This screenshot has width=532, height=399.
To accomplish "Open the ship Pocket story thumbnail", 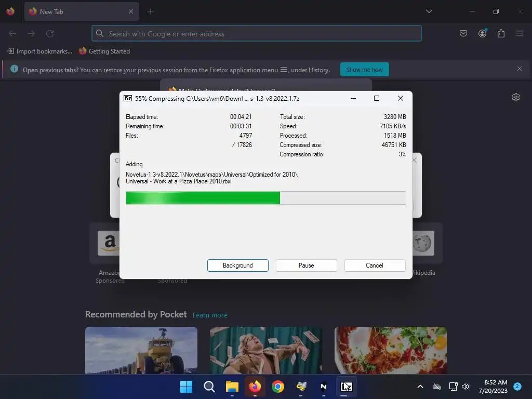I will [x=141, y=350].
